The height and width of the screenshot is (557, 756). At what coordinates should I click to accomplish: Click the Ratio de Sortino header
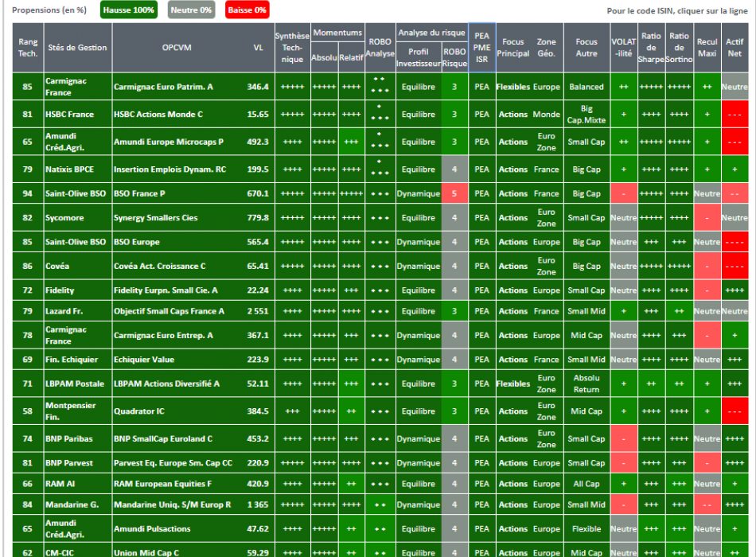(679, 48)
